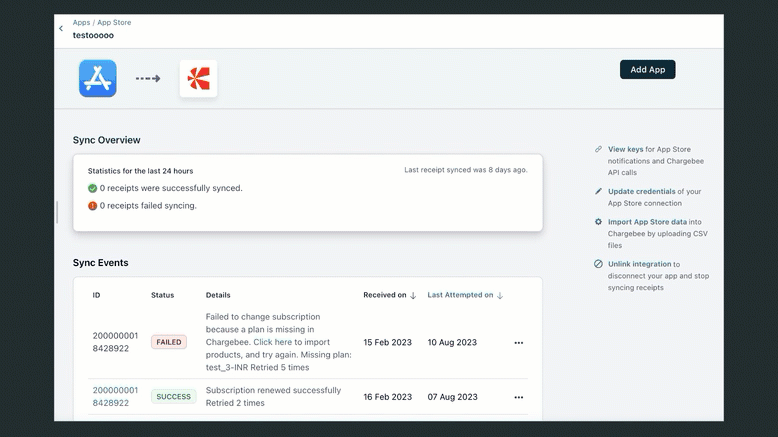Click the FAILED status badge
This screenshot has height=437, width=778.
pyautogui.click(x=169, y=342)
